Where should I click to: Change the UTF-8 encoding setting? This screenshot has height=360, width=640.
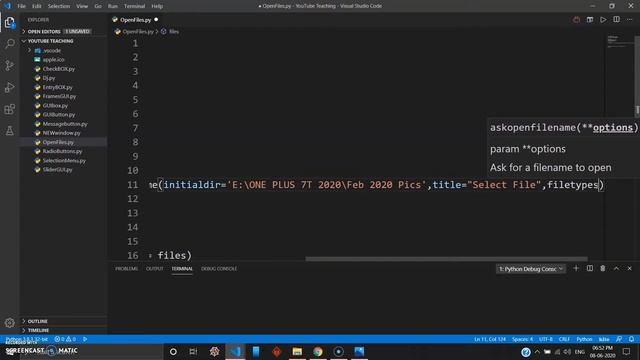coord(546,339)
